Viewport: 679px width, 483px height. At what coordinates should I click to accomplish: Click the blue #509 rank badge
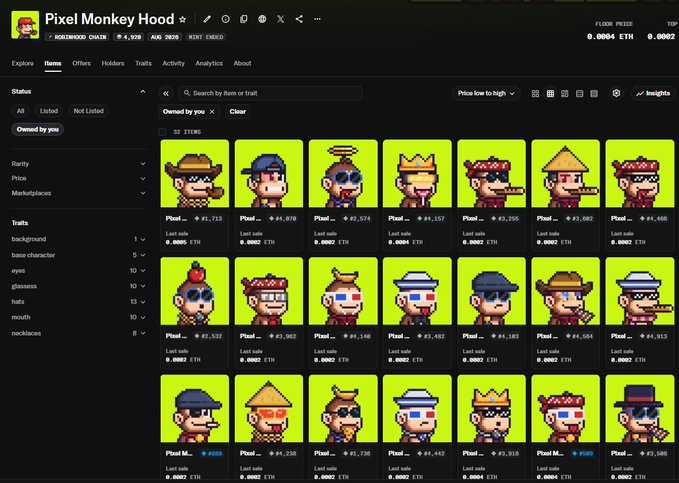(x=582, y=454)
